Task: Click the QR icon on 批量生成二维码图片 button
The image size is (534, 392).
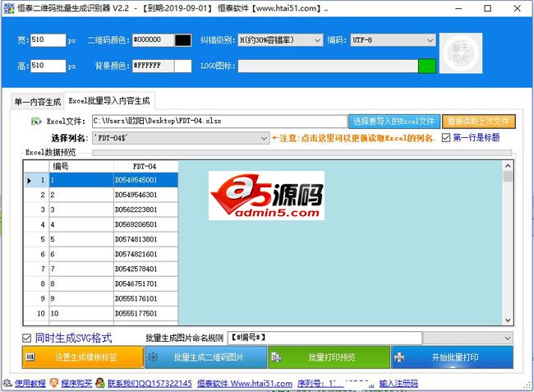Action: click(x=153, y=357)
